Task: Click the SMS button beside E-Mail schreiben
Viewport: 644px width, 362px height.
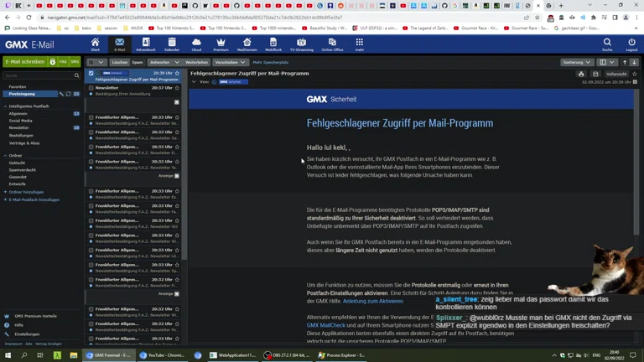Action: point(75,61)
